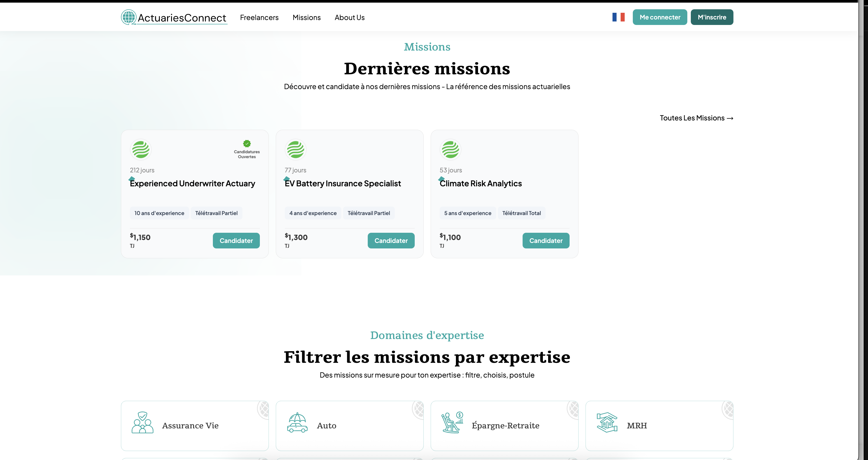Viewport: 868px width, 460px height.
Task: Click the Télétravail Partiel tag on Underwriter card
Action: click(x=216, y=213)
